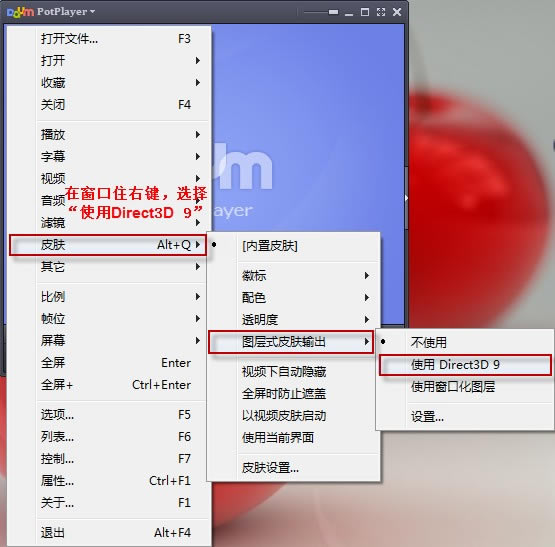This screenshot has width=555, height=547.
Task: Expand the 图层式皮肤输出 submenu
Action: (x=291, y=342)
